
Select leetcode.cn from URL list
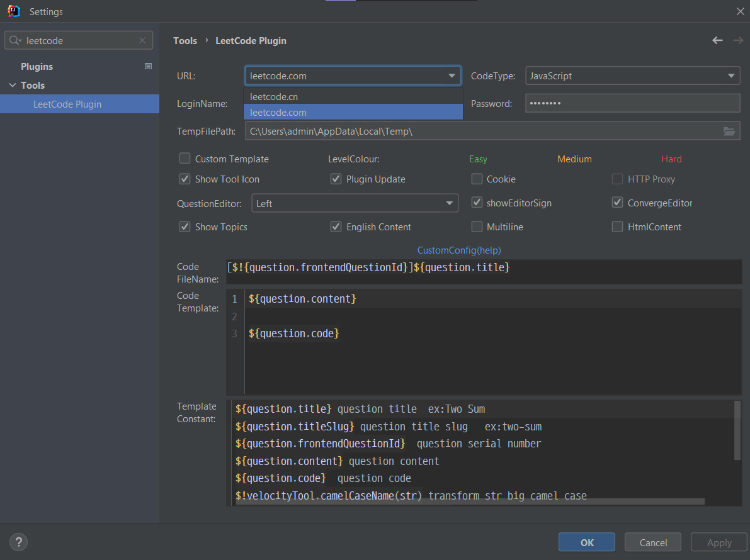pos(353,96)
